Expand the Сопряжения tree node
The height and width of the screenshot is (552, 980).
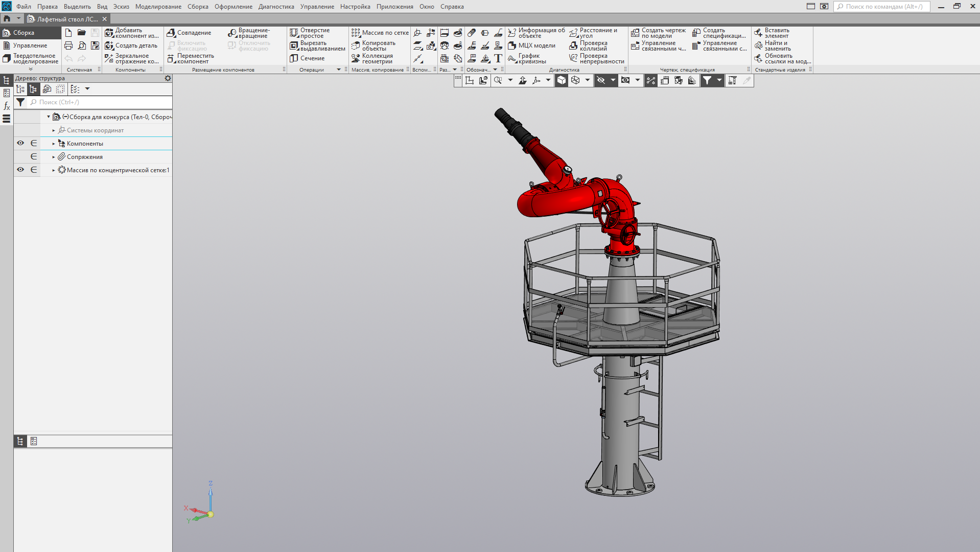(x=54, y=157)
